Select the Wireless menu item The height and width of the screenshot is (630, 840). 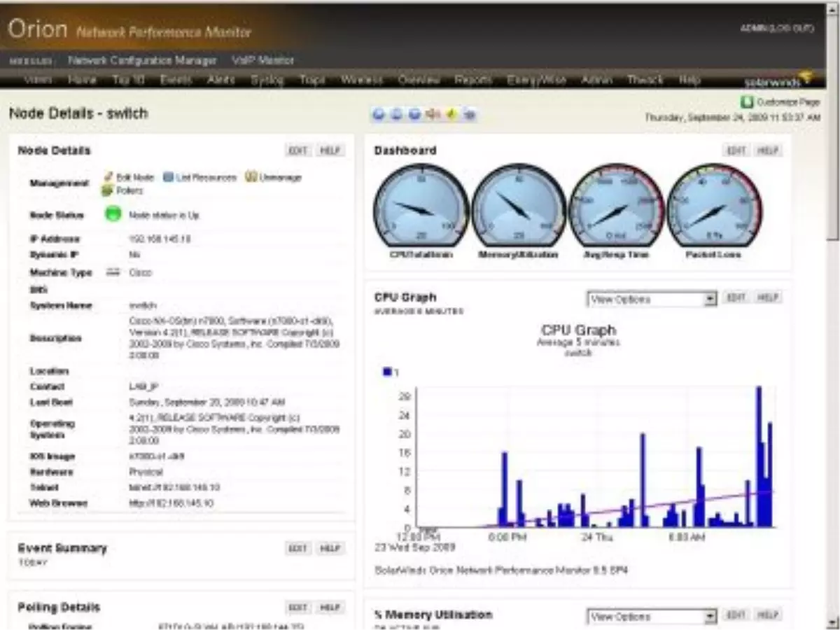tap(361, 80)
